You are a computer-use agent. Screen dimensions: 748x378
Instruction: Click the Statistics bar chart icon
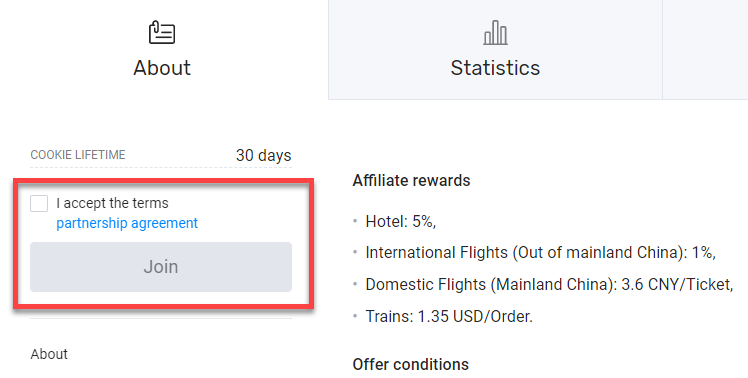coord(495,33)
